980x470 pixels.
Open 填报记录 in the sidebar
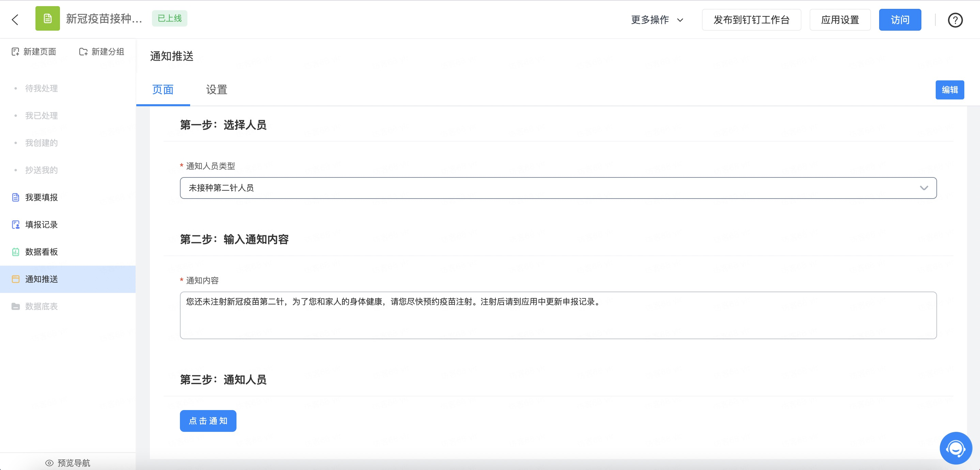pyautogui.click(x=41, y=225)
